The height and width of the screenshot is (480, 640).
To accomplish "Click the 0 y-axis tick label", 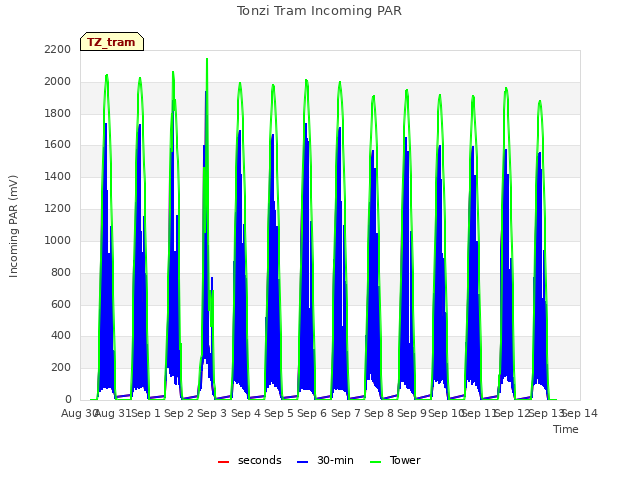I will (68, 400).
